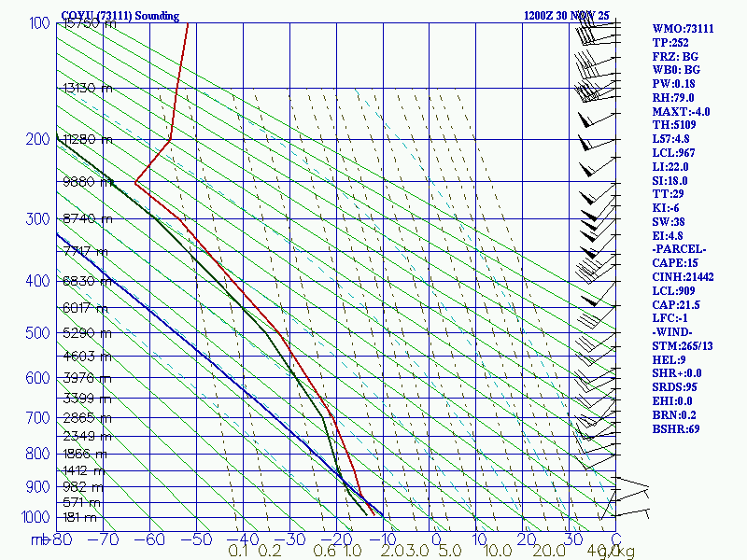
Task: Select the '0.1' mixing ratio label
Action: [x=238, y=551]
